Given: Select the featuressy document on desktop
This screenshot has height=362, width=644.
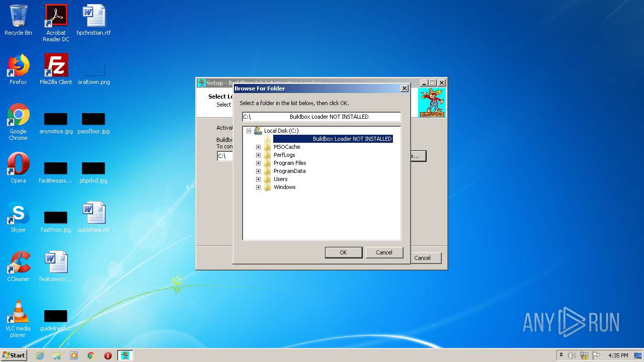Looking at the screenshot, I should pyautogui.click(x=56, y=266).
